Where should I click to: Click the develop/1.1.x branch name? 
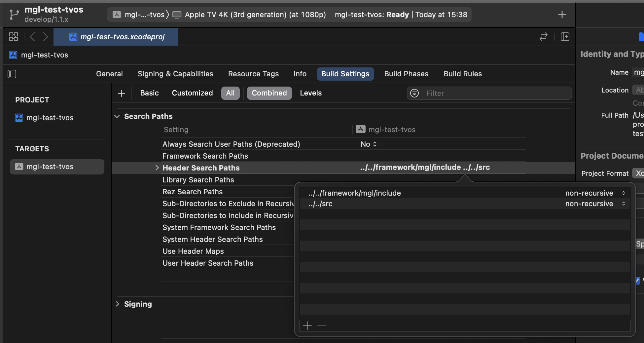[x=46, y=19]
